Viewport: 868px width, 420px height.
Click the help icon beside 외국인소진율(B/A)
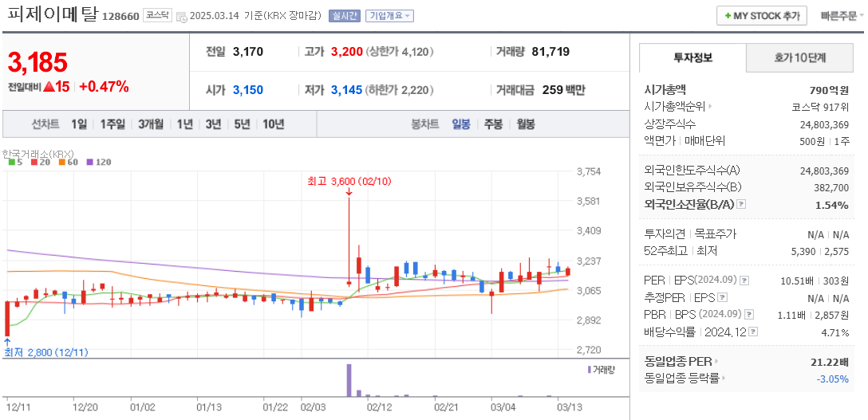click(742, 205)
